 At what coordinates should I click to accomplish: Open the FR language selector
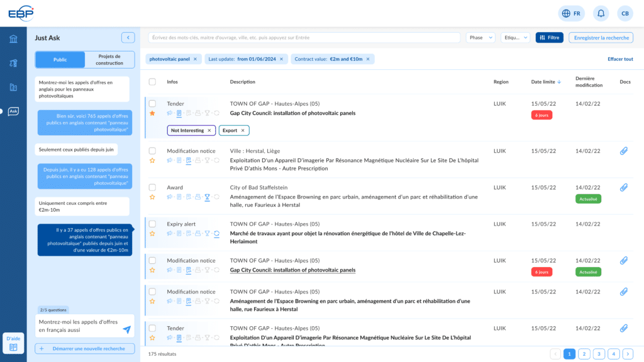pos(571,13)
